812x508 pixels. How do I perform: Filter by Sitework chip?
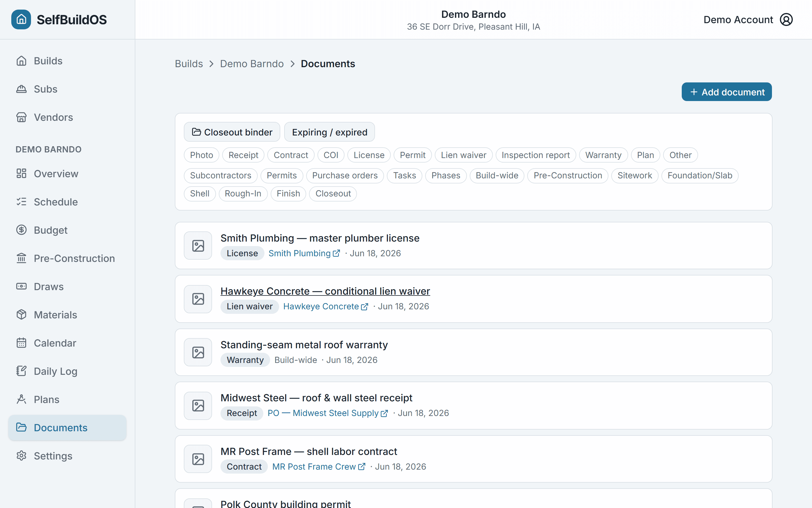pos(635,175)
